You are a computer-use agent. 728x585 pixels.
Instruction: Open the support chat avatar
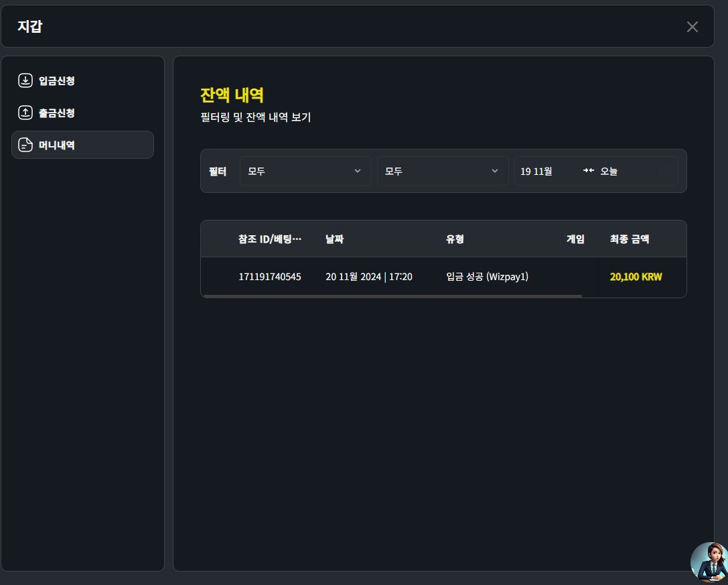point(709,562)
